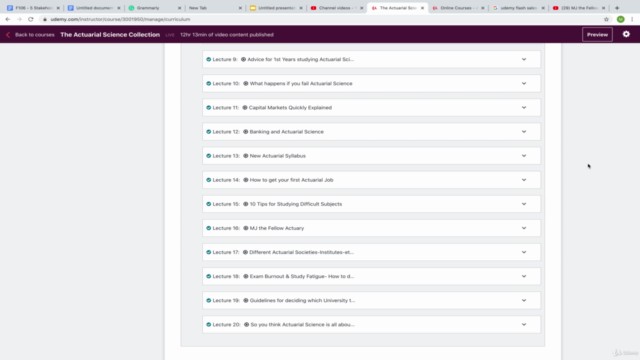Select 'Banking and Actuarial Science' lecture title

(287, 131)
